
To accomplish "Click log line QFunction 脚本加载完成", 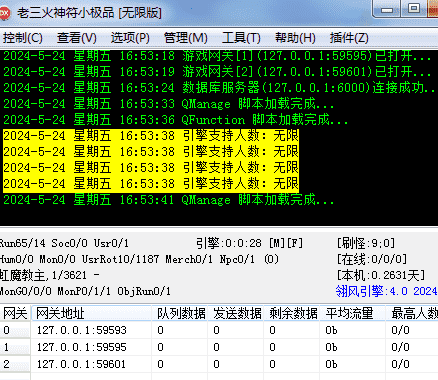I will pos(176,120).
